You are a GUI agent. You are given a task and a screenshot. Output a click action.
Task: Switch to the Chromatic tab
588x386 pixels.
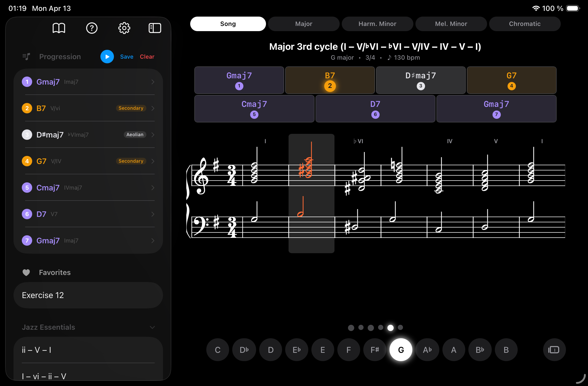524,24
